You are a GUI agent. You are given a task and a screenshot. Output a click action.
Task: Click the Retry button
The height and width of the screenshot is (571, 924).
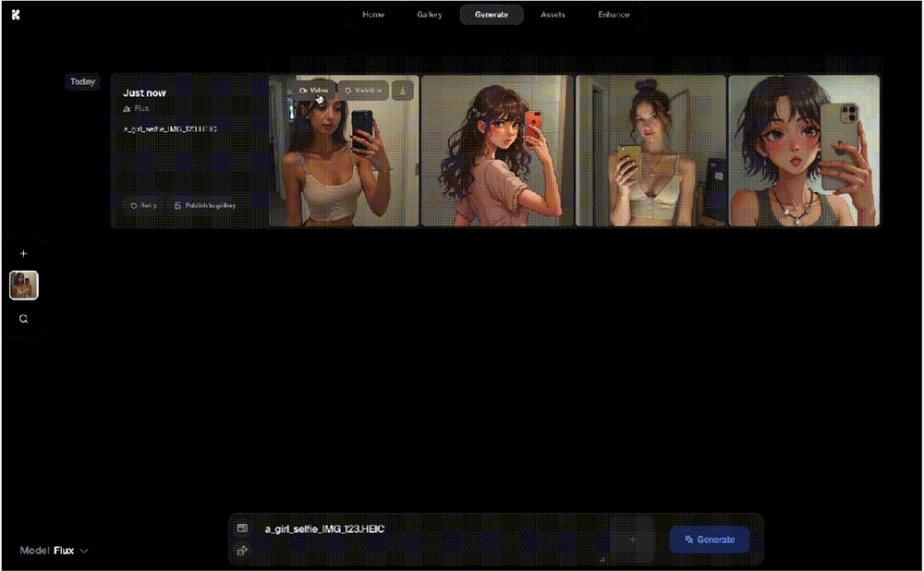[x=144, y=206]
